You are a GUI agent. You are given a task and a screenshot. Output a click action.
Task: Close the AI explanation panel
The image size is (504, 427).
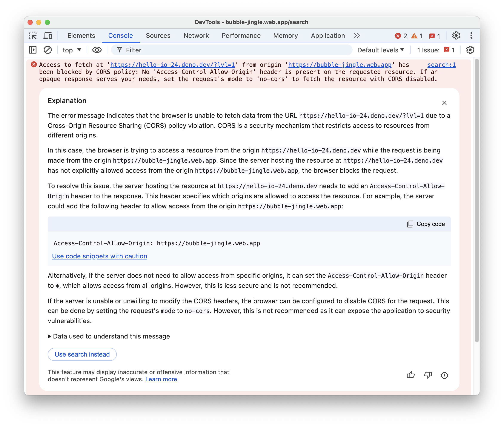click(444, 102)
